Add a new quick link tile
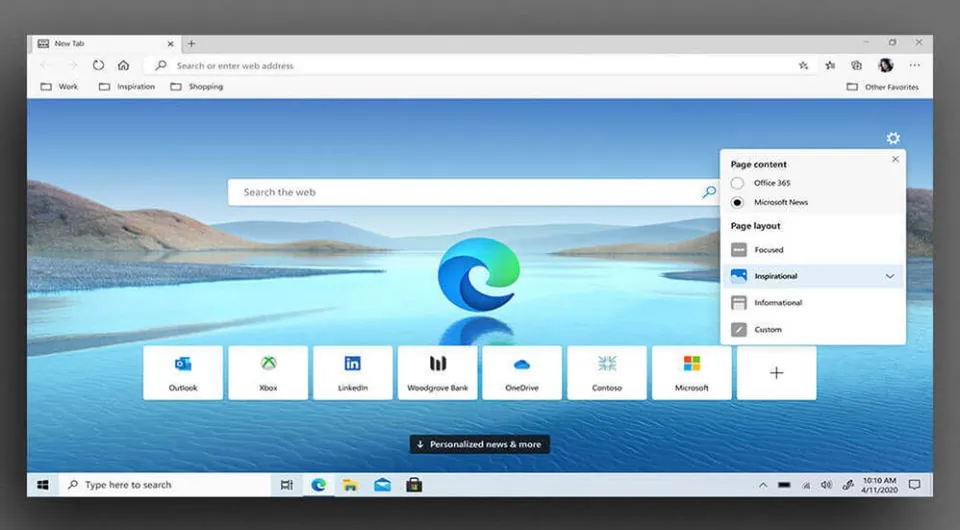Viewport: 960px width, 530px height. click(776, 373)
